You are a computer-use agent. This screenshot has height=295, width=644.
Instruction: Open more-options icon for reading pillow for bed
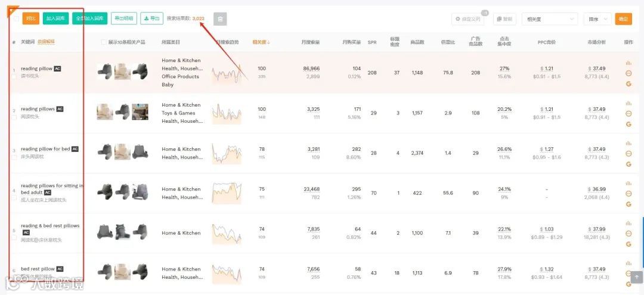(628, 153)
